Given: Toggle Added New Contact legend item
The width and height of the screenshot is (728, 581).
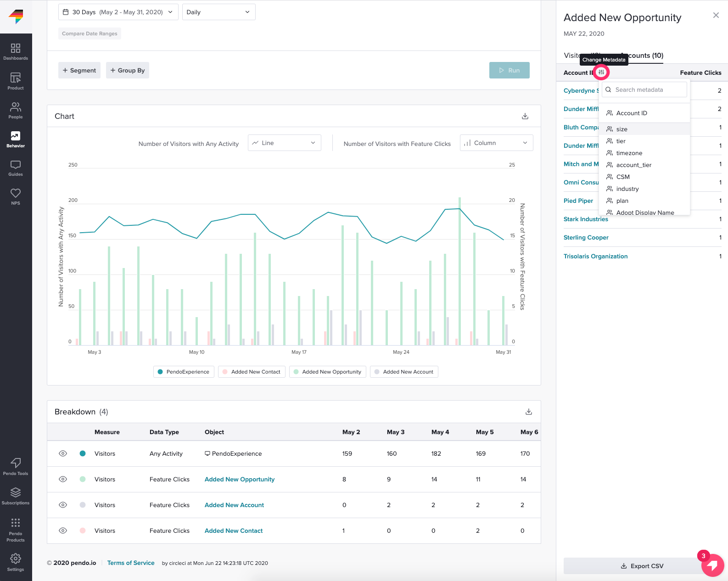Looking at the screenshot, I should point(252,372).
